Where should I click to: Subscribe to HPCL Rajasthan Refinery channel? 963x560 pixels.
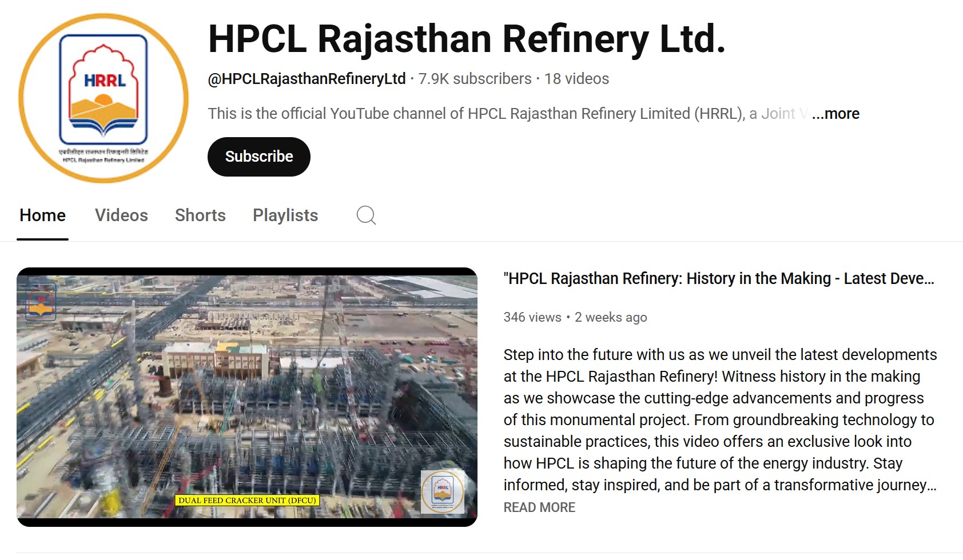[x=259, y=157]
